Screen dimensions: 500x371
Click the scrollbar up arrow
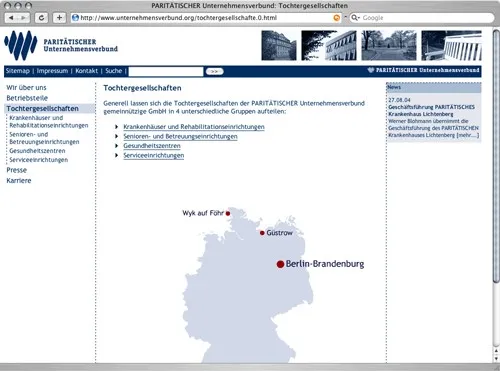(x=496, y=351)
